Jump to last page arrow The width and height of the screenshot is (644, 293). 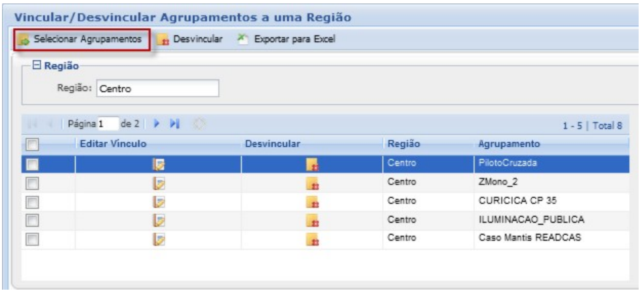coord(173,125)
